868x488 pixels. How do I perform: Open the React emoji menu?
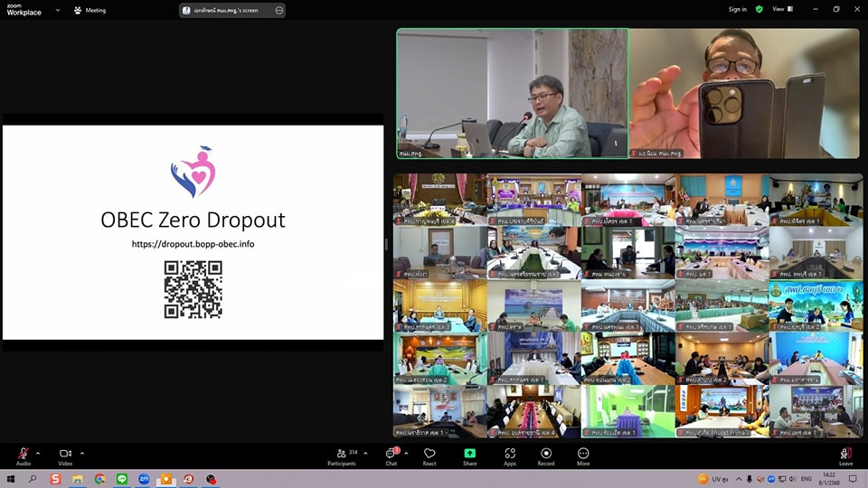tap(429, 456)
